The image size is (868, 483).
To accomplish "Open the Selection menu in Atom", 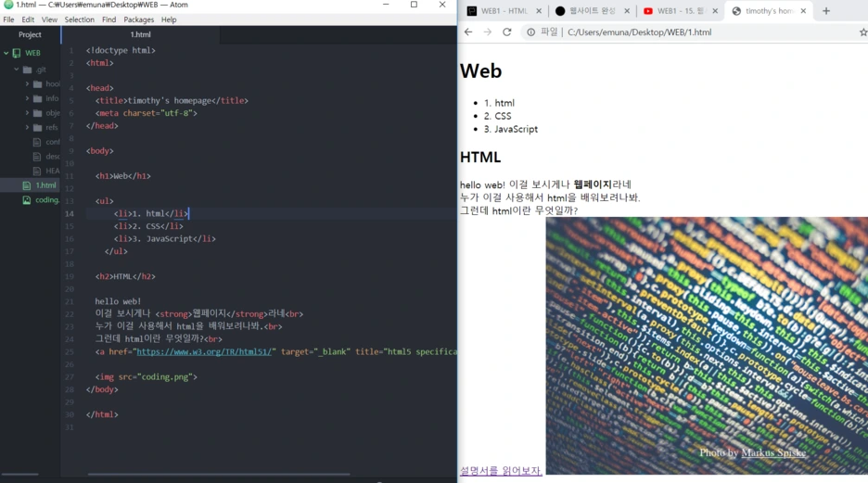I will (79, 19).
